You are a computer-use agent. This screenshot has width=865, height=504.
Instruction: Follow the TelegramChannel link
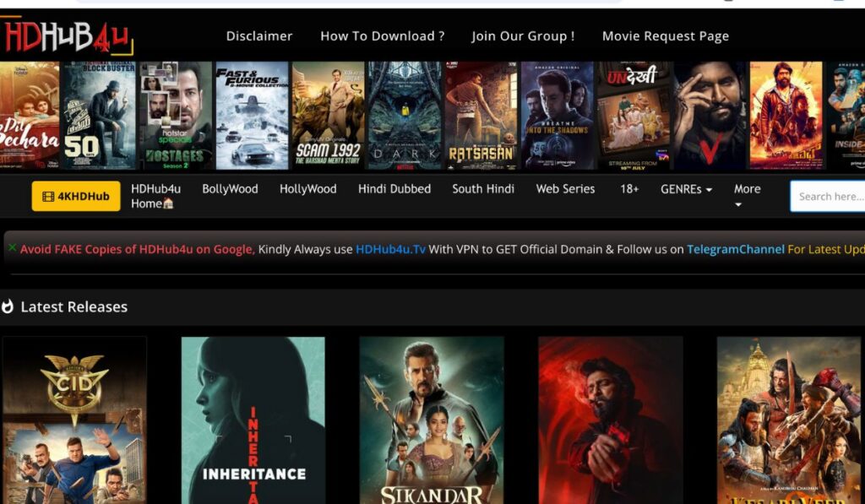[x=736, y=249]
